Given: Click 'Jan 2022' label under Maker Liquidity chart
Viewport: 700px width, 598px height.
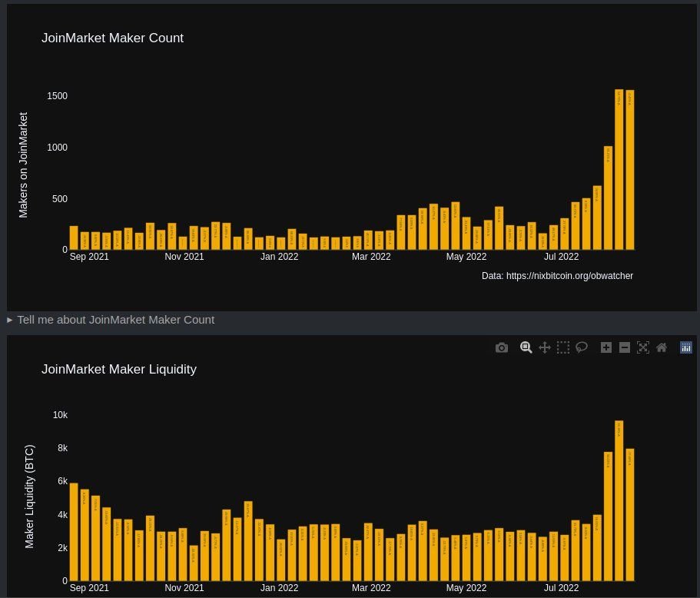Looking at the screenshot, I should [x=280, y=588].
